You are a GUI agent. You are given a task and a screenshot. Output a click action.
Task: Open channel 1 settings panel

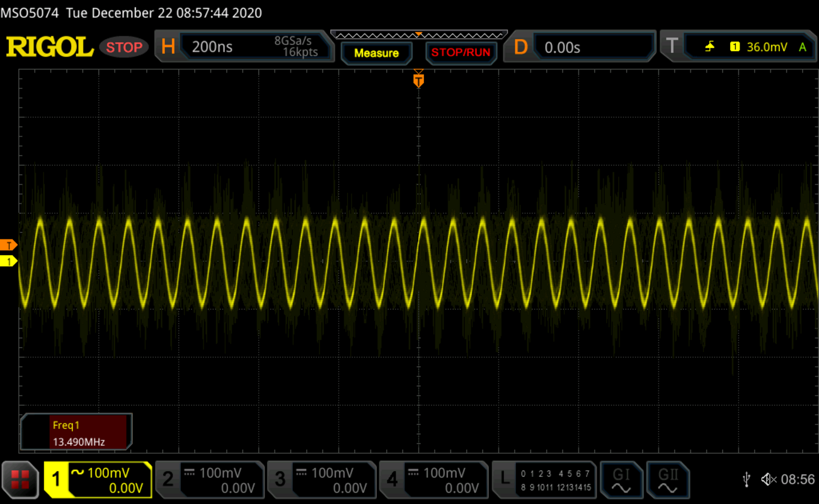pos(98,480)
